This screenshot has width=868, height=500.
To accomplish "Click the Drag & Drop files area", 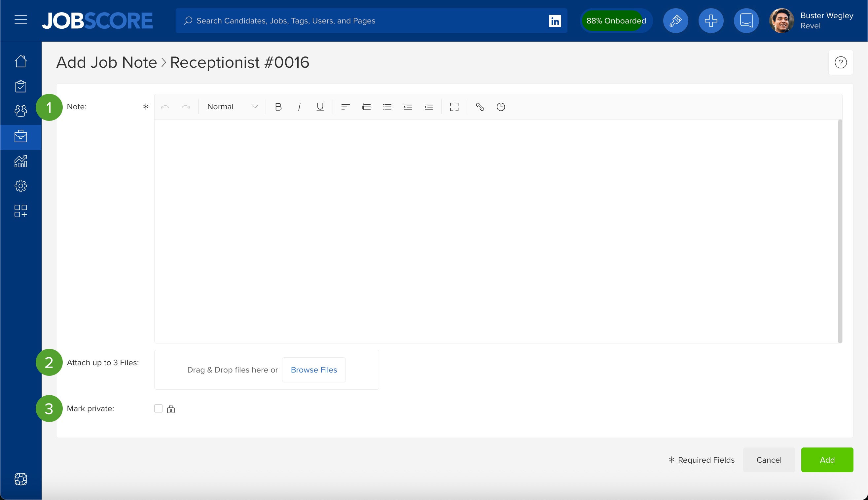I will point(267,370).
